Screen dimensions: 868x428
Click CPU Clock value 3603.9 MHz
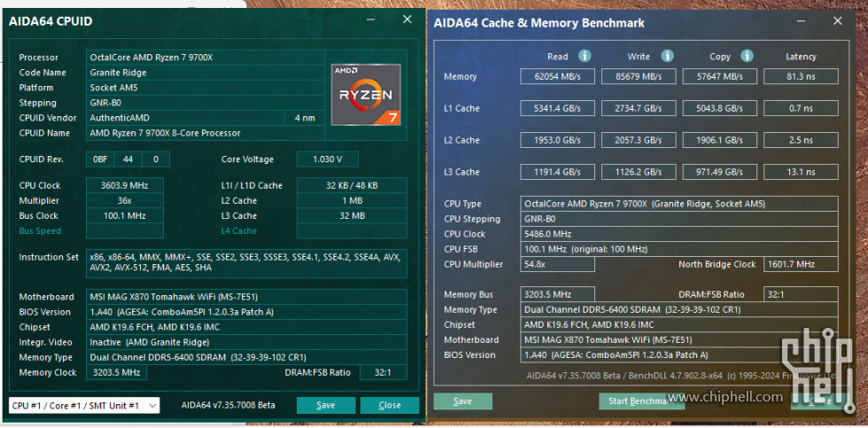click(125, 185)
